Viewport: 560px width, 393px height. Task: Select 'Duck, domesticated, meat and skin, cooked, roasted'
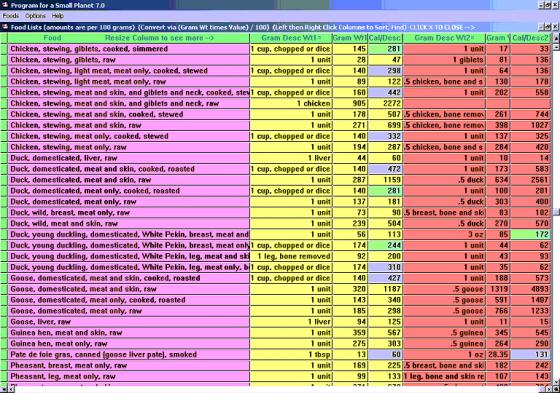(129, 169)
